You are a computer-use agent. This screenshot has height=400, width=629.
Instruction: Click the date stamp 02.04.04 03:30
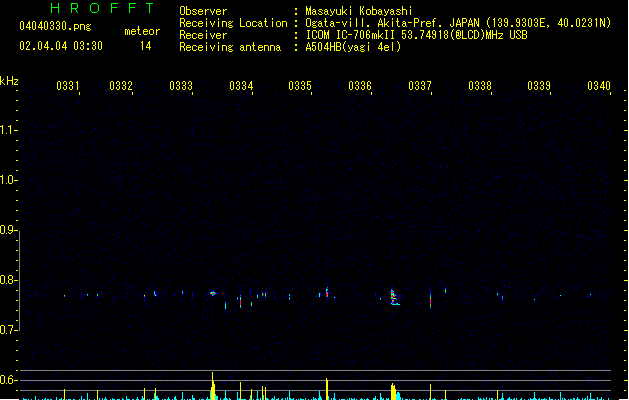coord(61,46)
